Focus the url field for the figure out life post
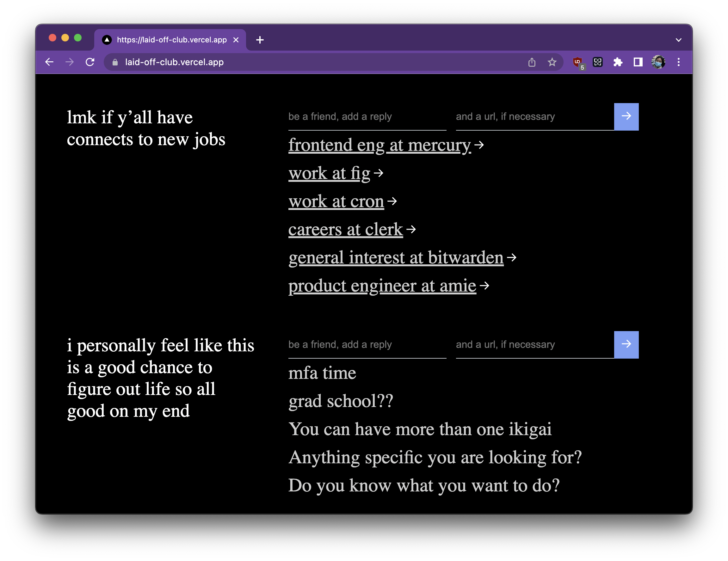The width and height of the screenshot is (728, 561). pyautogui.click(x=535, y=345)
